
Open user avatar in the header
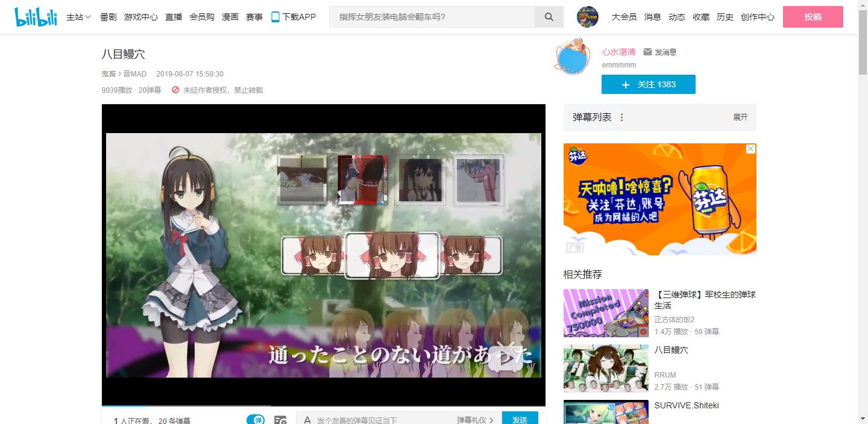click(x=588, y=17)
